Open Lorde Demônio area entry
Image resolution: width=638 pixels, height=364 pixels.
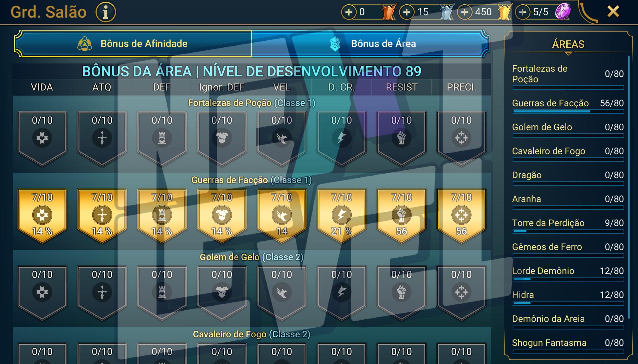pos(568,273)
